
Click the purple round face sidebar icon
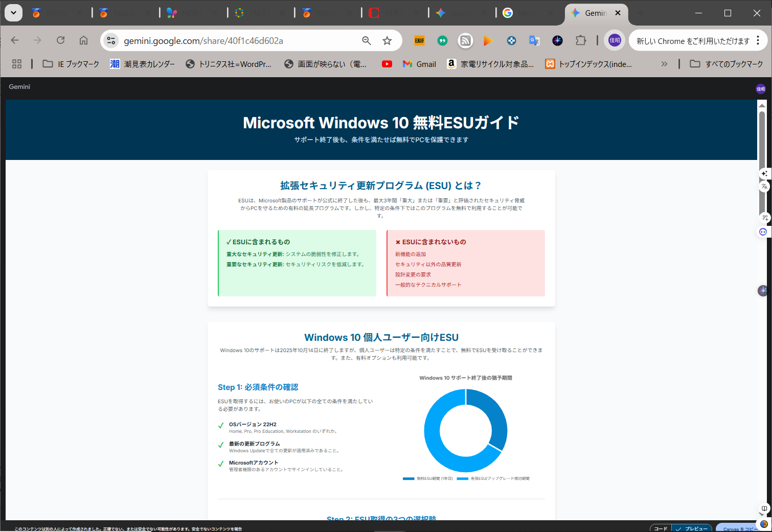(x=763, y=232)
